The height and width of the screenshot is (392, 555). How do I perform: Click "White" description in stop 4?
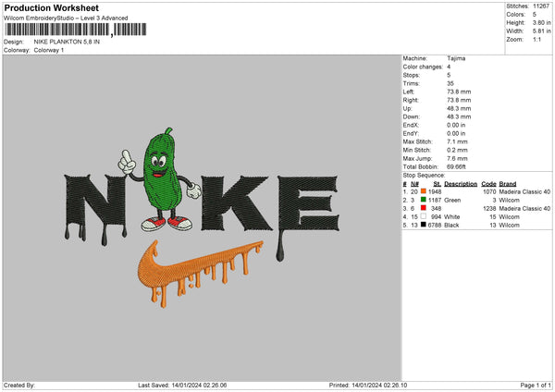click(452, 217)
